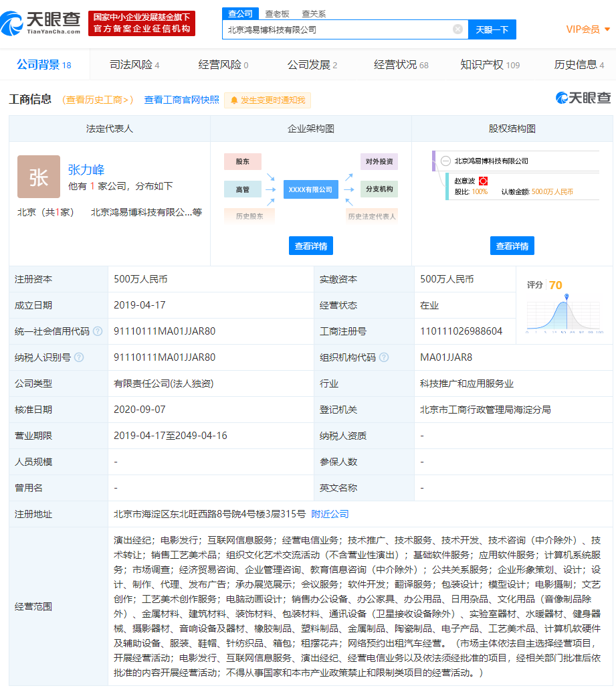Open the 知识产权 tab

pos(490,65)
